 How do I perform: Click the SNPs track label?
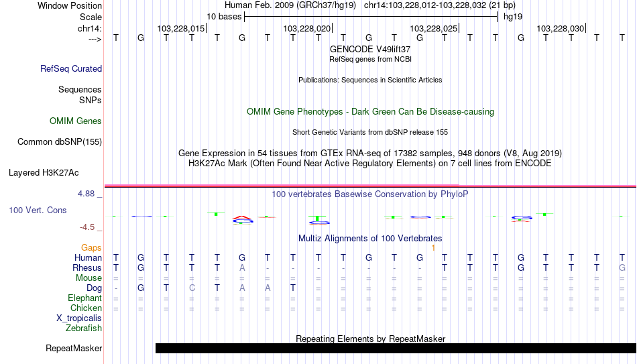tap(91, 100)
